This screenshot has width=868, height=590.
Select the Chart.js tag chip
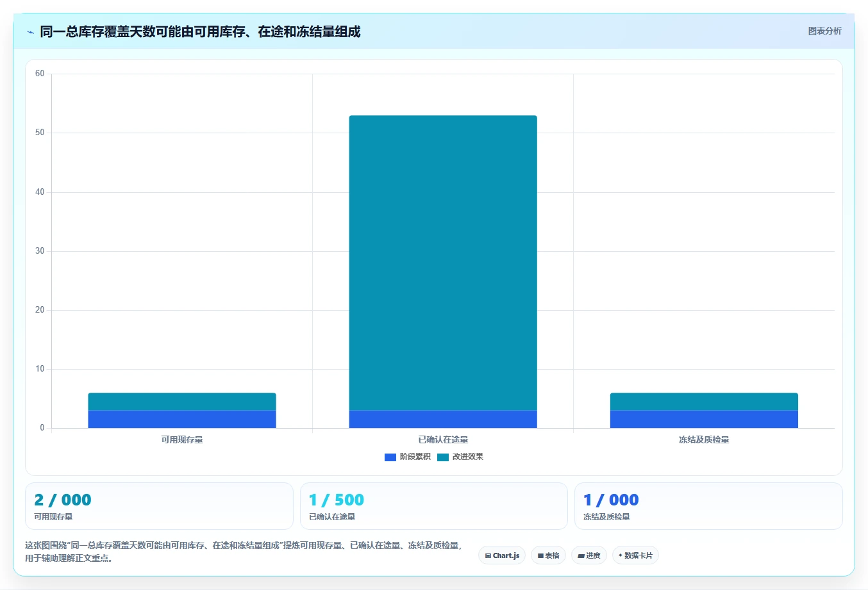coord(502,555)
